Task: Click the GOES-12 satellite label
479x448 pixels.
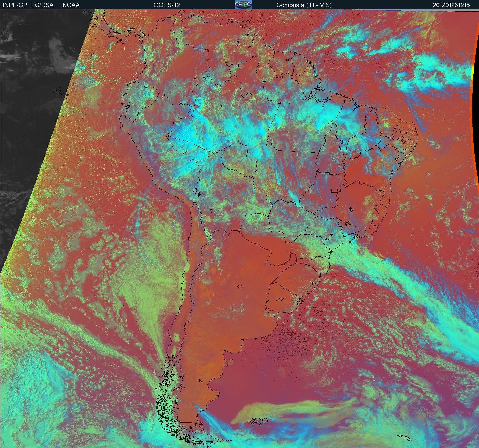Action: click(167, 5)
